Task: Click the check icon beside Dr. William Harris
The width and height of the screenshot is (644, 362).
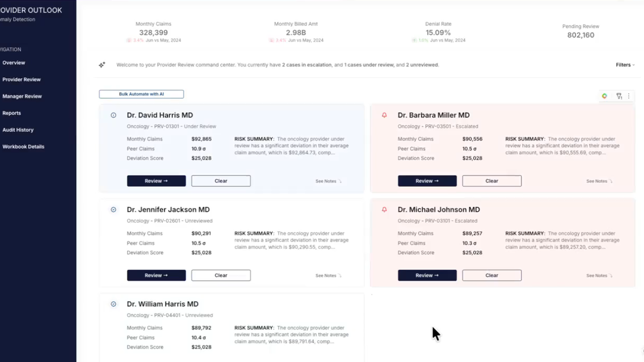Action: click(x=114, y=304)
